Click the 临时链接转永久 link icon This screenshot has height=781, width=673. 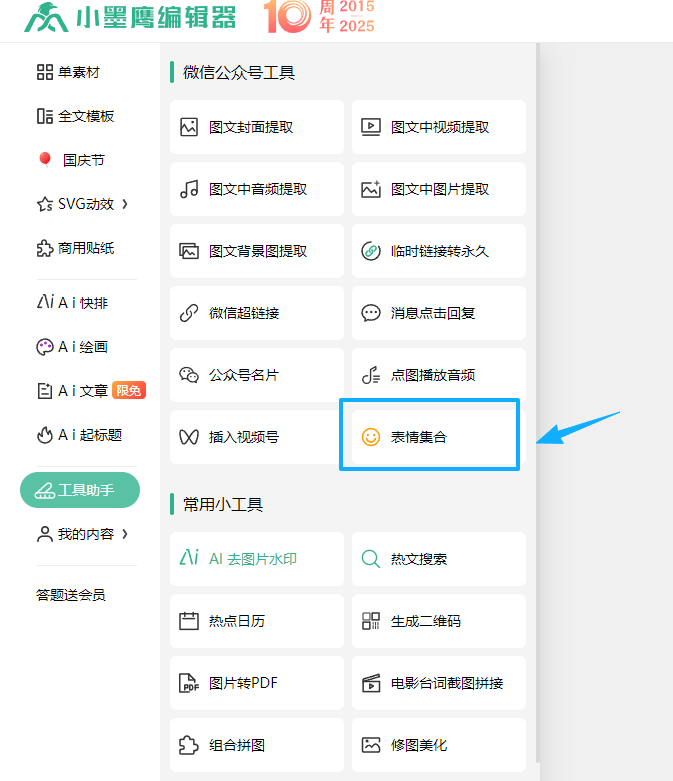[371, 251]
